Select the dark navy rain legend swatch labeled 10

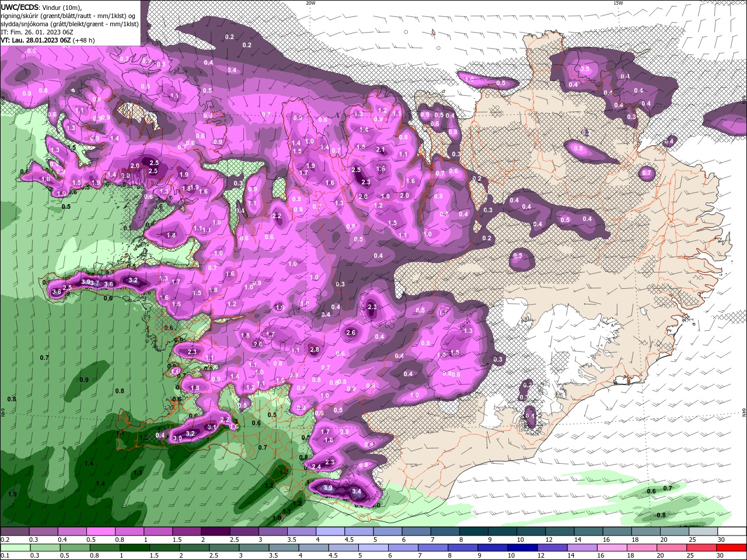(x=522, y=548)
